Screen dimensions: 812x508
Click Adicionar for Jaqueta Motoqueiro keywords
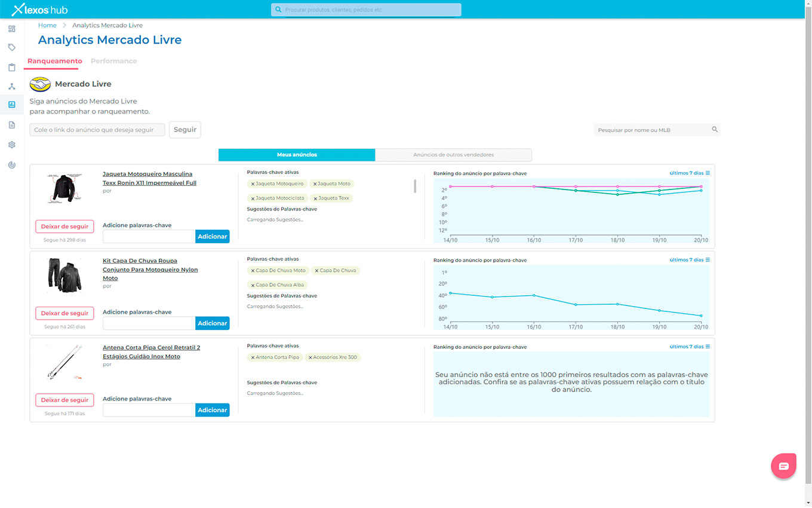[x=213, y=237]
